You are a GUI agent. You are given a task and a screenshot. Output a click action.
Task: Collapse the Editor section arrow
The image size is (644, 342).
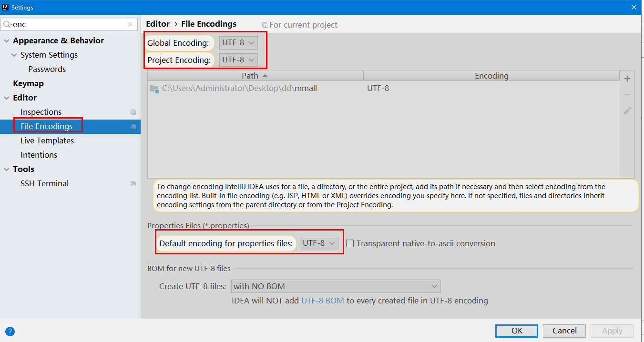point(7,98)
